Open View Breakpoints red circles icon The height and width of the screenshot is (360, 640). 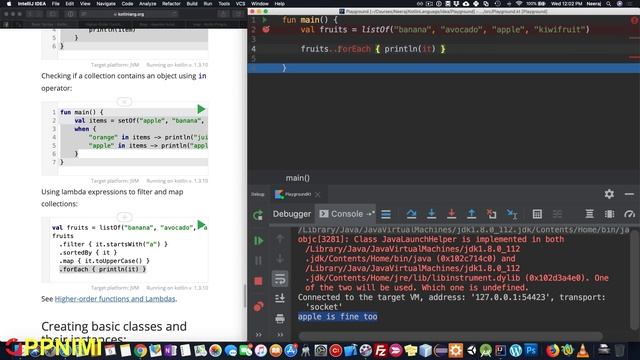(x=258, y=306)
